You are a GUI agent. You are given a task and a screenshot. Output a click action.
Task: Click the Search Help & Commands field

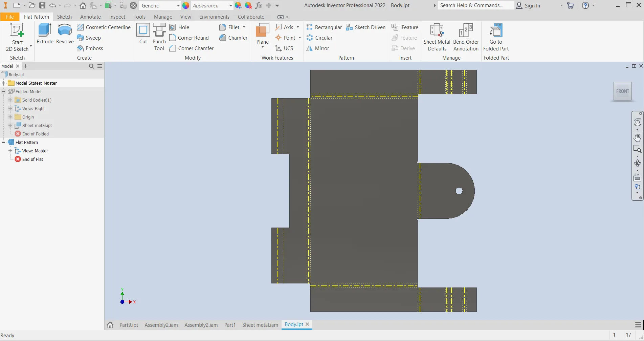[475, 5]
